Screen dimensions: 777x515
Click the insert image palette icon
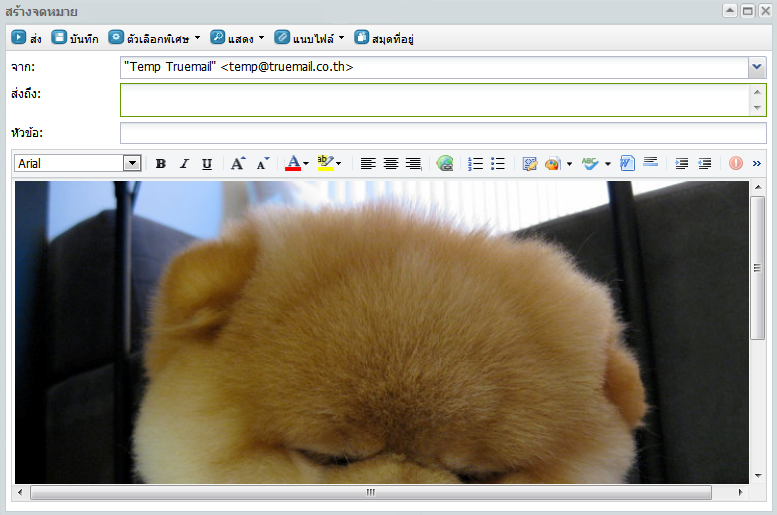tap(552, 164)
